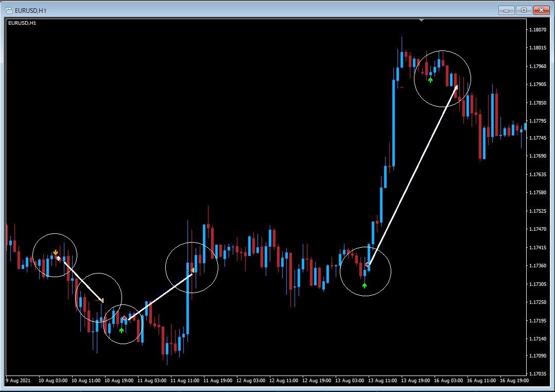Click the 13 Aug 11:00 time label
This screenshot has height=392, width=555.
pos(383,381)
